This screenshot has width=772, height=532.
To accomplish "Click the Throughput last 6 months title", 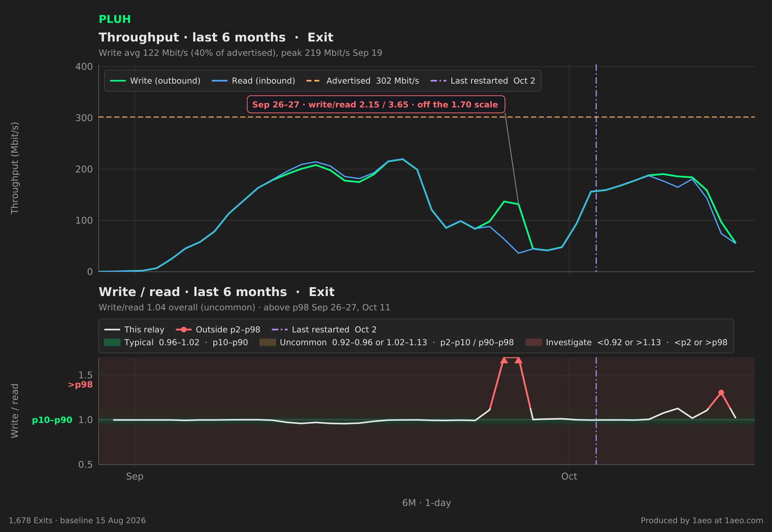I will (216, 38).
